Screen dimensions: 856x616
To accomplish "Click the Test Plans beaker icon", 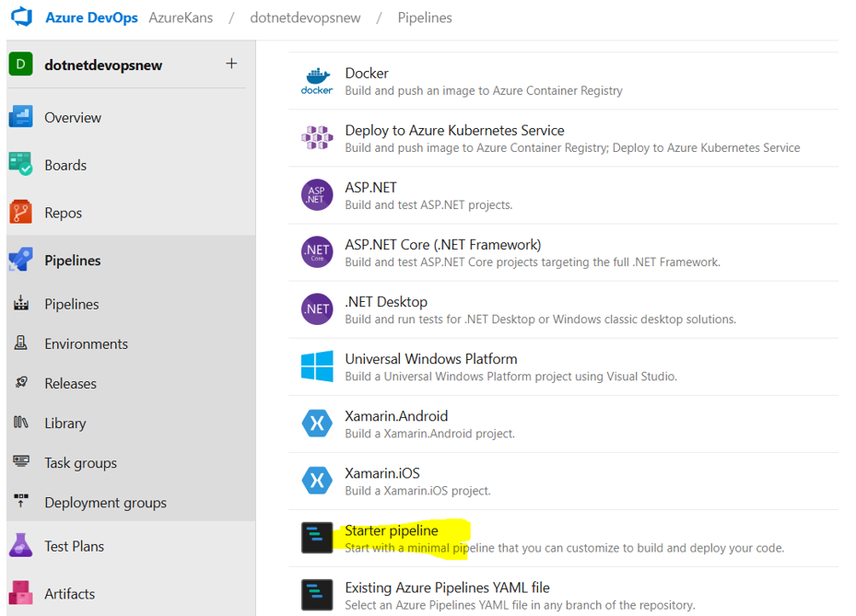I will [20, 545].
